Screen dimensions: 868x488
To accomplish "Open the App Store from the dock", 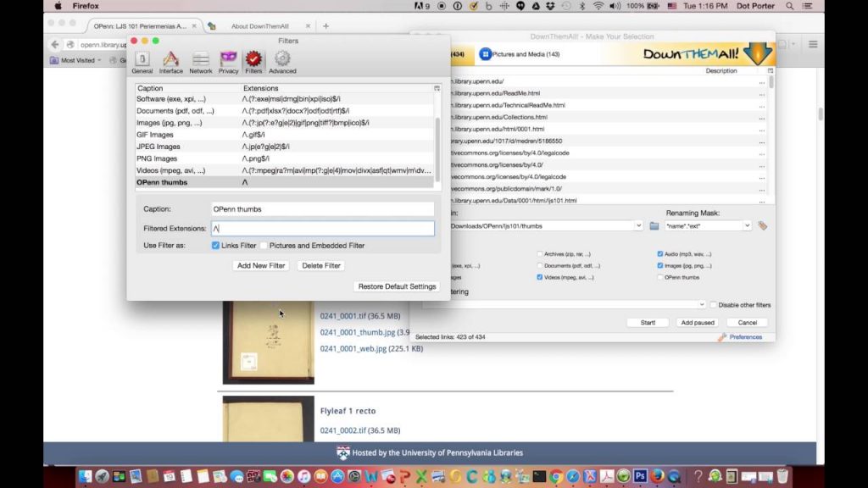I will [337, 476].
